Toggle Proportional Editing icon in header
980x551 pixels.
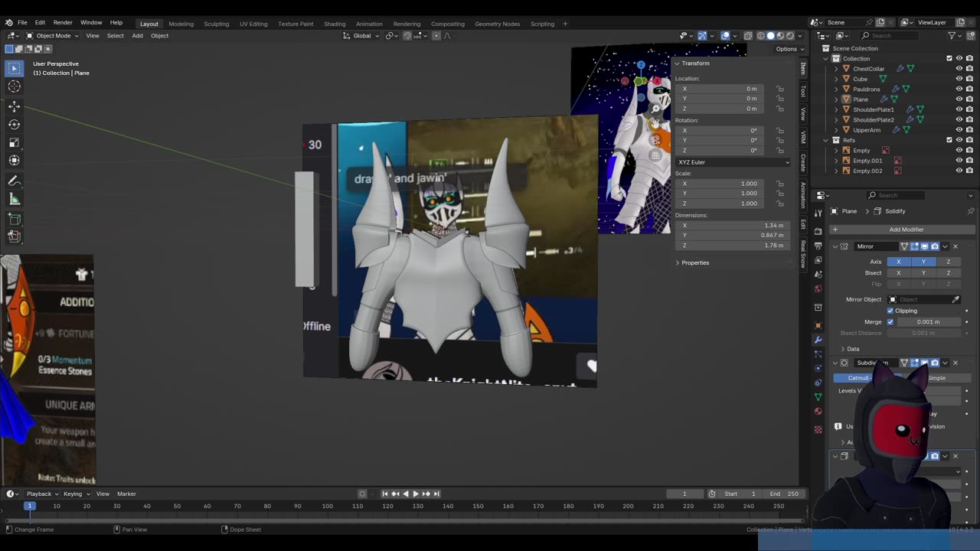point(436,35)
